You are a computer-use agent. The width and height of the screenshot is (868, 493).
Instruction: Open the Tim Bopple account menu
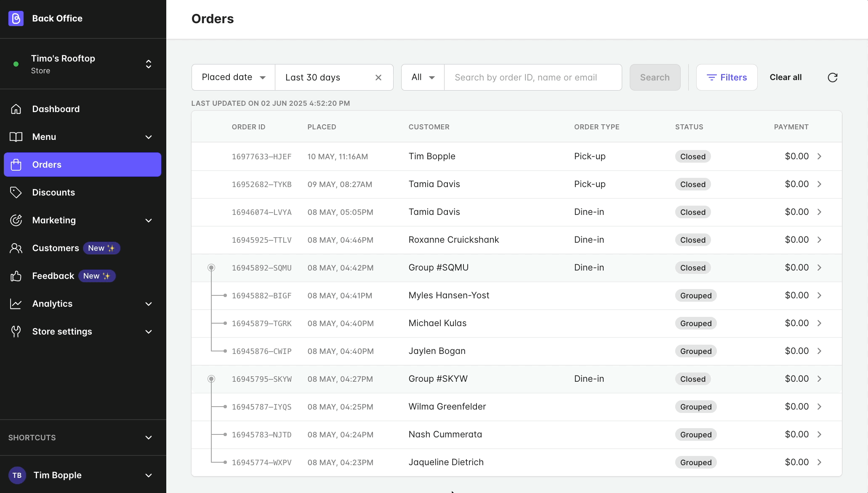coord(83,475)
